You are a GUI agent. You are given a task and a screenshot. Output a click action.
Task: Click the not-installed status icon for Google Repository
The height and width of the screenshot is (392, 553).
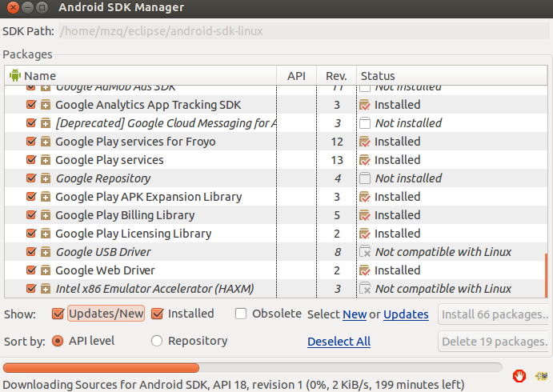pos(365,178)
